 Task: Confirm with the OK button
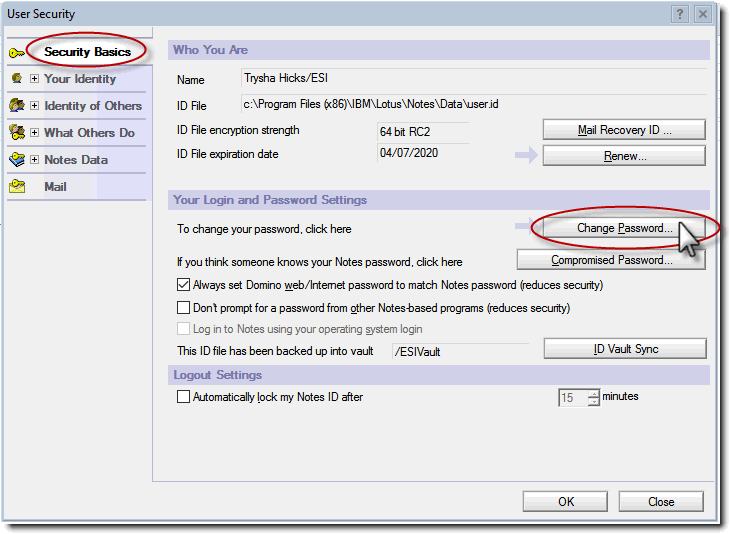click(565, 501)
